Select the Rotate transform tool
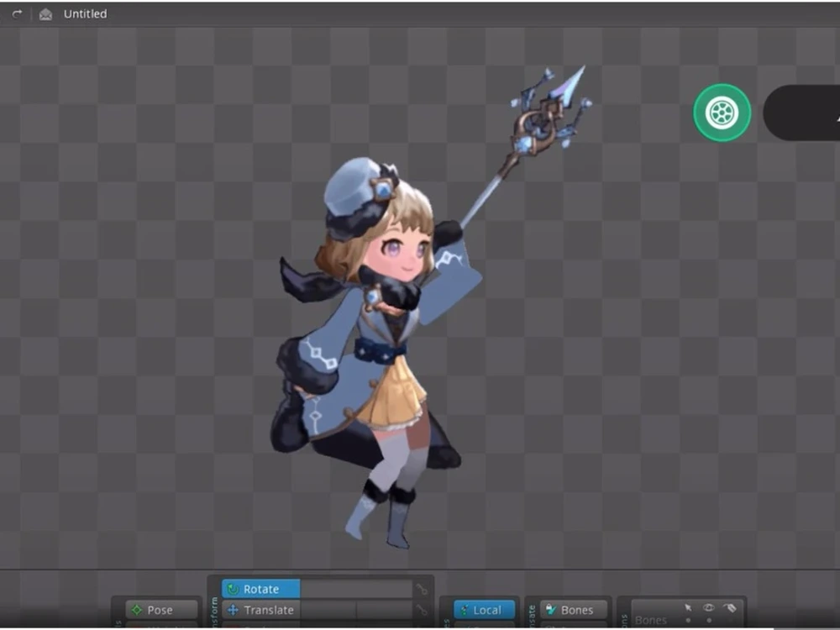 261,589
